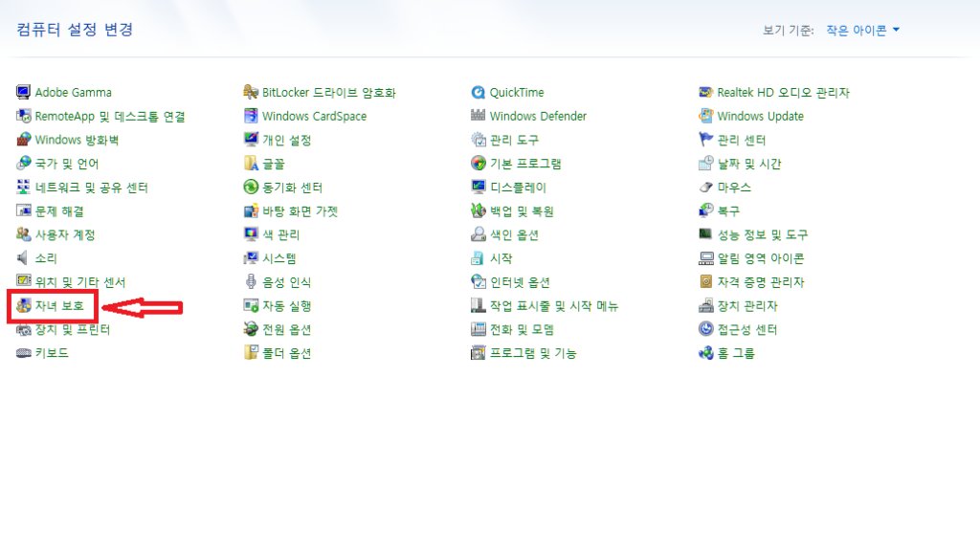Click the 음성 인식 microphone icon
This screenshot has width=980, height=554.
tap(251, 282)
